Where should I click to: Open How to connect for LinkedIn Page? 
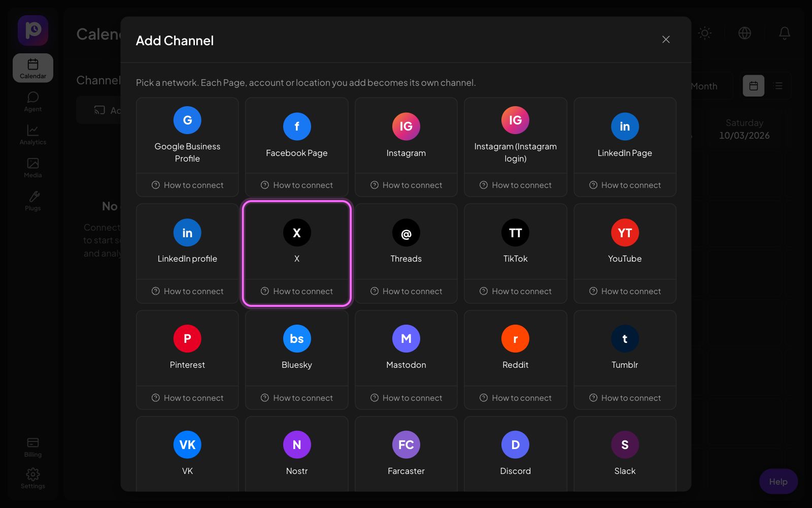point(625,185)
